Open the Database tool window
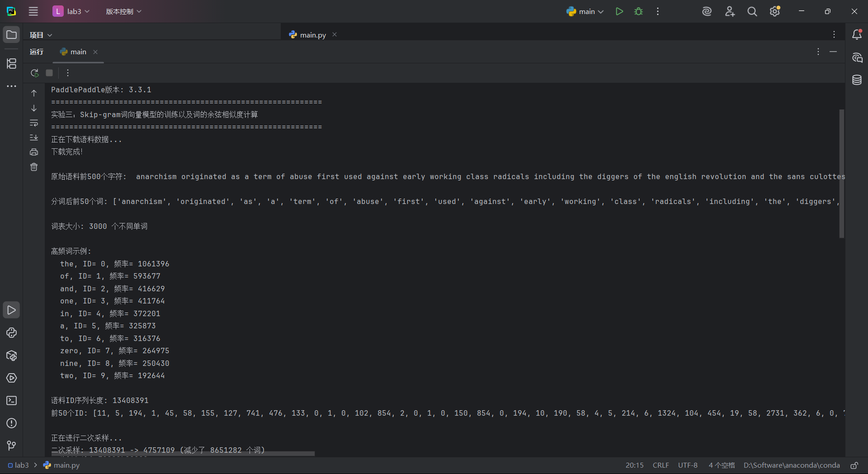This screenshot has width=868, height=474. point(857,80)
